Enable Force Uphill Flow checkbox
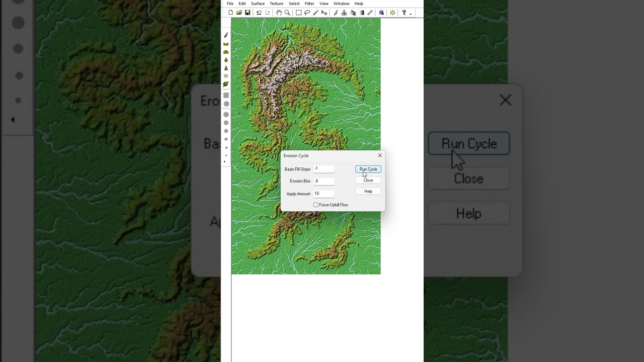 (x=316, y=205)
